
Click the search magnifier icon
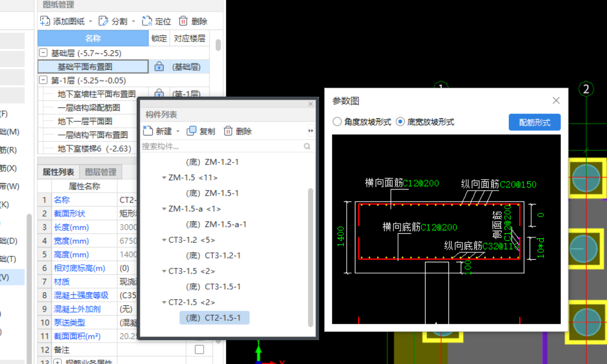(307, 146)
